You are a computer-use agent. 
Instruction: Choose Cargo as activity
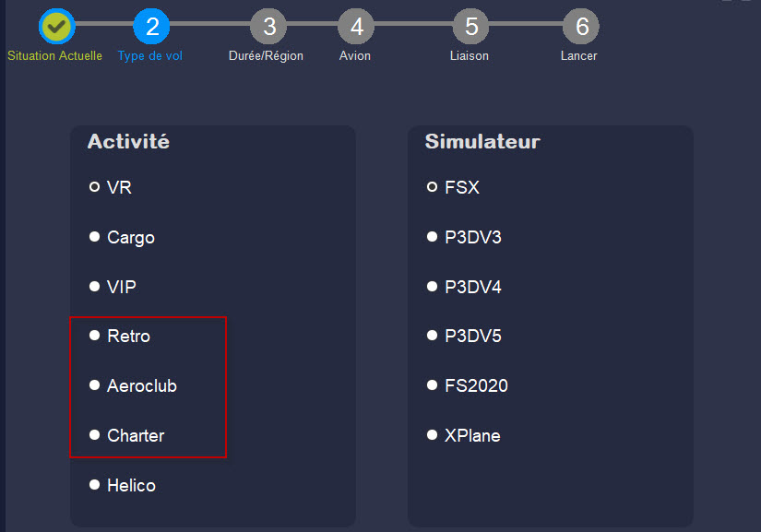95,237
